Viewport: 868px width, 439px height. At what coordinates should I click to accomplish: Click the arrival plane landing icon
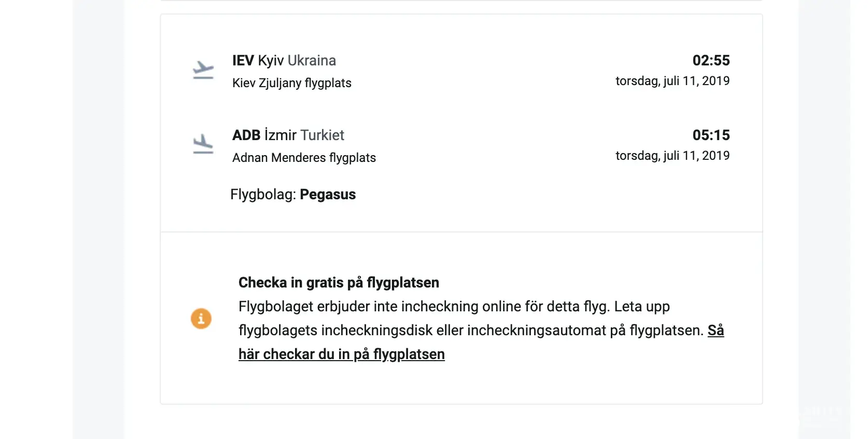203,144
